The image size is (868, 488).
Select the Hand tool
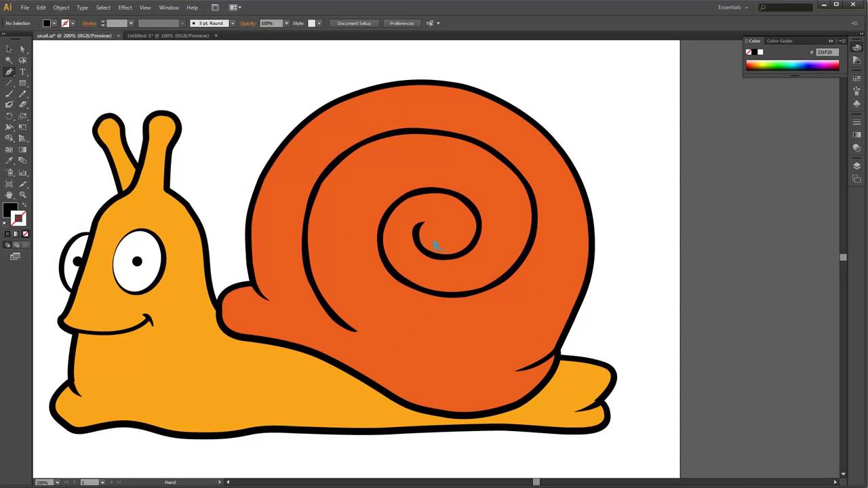coord(9,195)
